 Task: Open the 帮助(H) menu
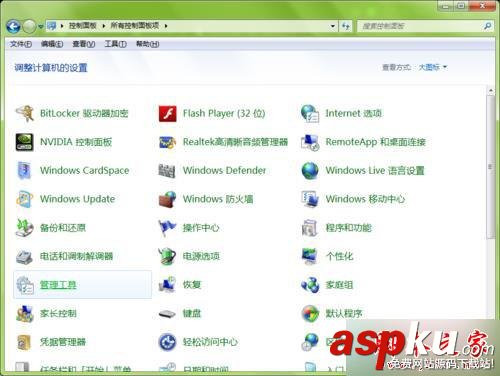click(x=147, y=44)
